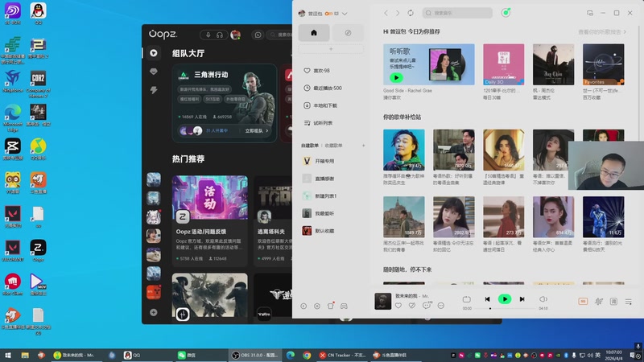Open more options for the current song

(440, 306)
